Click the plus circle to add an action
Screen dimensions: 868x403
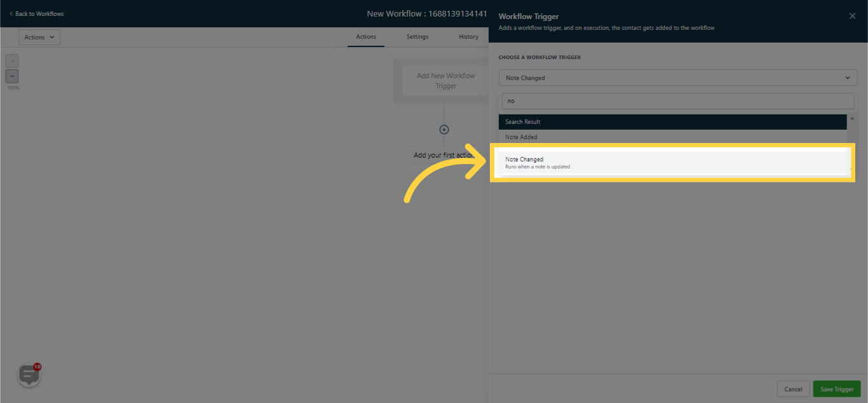pos(444,129)
